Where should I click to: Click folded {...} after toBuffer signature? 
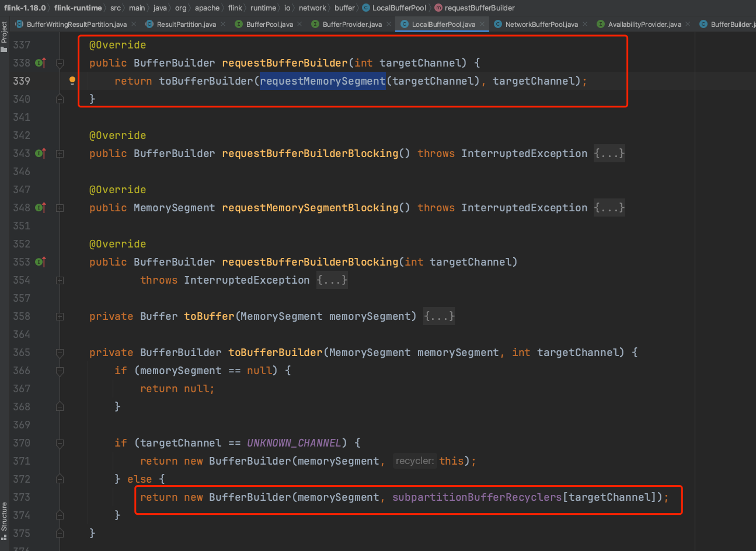pos(439,316)
